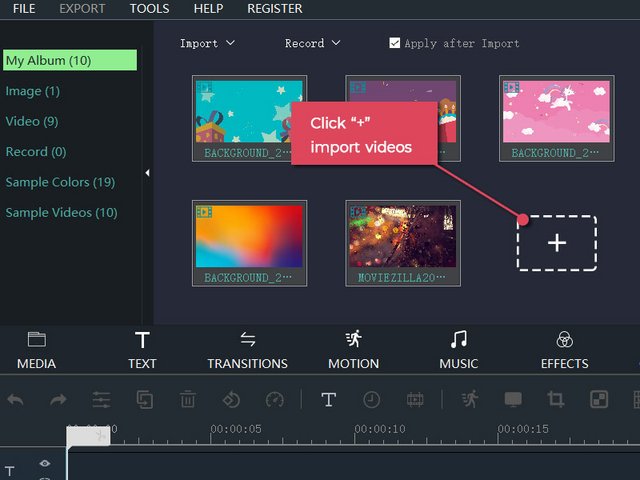Image resolution: width=640 pixels, height=480 pixels.
Task: Open the adjustment sliders edit icon
Action: click(x=101, y=399)
